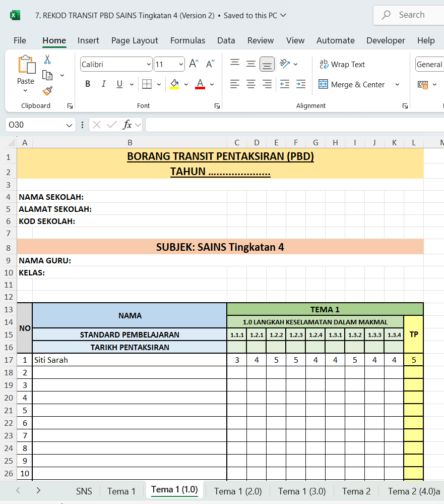444x504 pixels.
Task: Go to the next sheet tabs arrow
Action: pyautogui.click(x=38, y=490)
